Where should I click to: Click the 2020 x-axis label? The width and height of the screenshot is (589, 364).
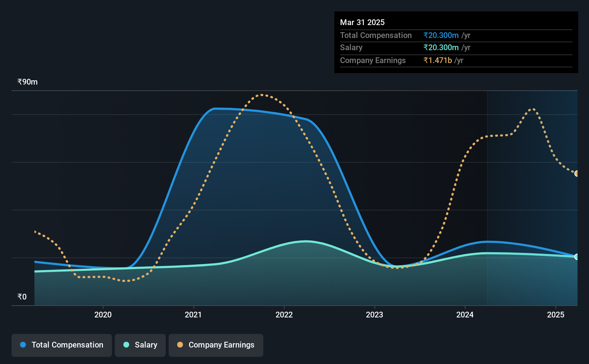pyautogui.click(x=103, y=315)
